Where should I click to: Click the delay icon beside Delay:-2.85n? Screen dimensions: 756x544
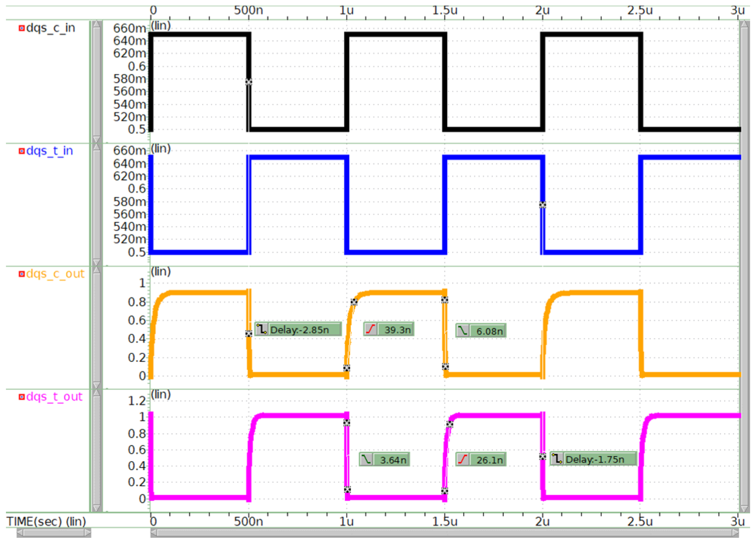pyautogui.click(x=262, y=329)
